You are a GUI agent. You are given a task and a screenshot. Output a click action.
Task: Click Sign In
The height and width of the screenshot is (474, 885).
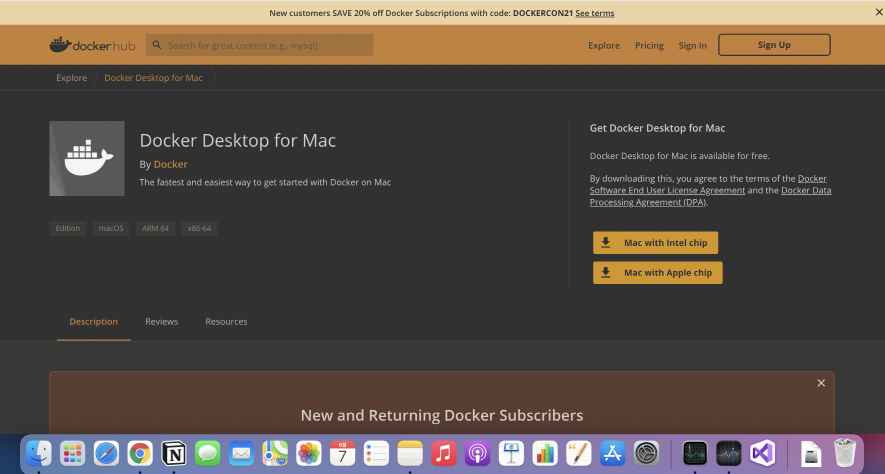(692, 46)
